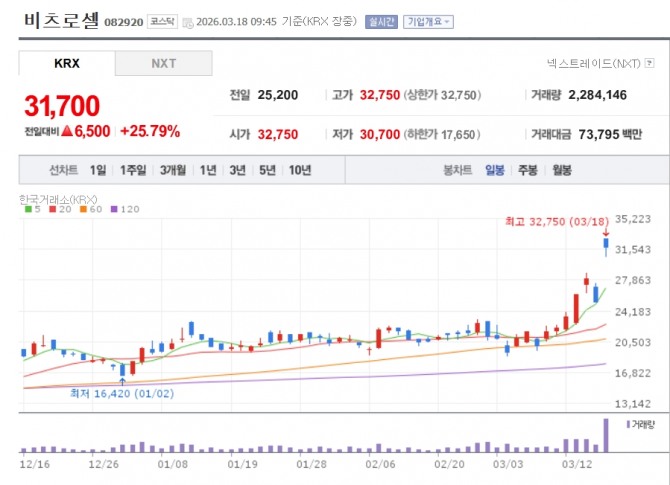This screenshot has width=670, height=485.
Task: Click the 실시간 button
Action: pos(381,22)
